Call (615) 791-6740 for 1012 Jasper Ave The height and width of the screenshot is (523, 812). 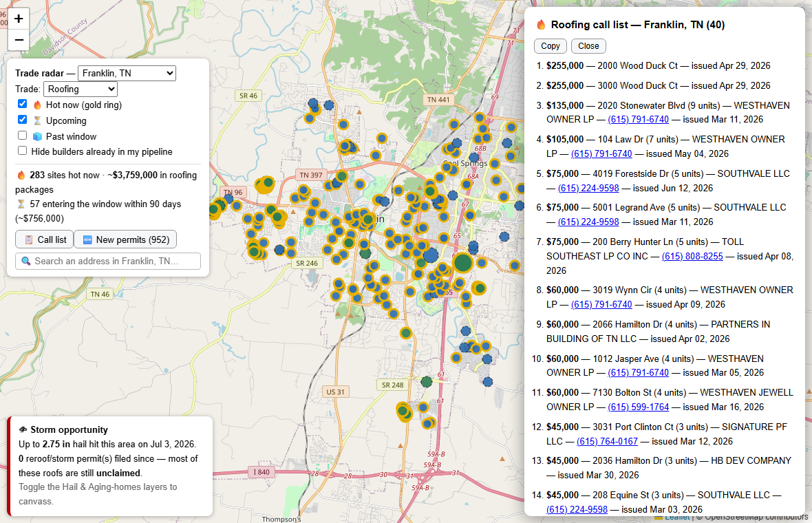tap(638, 372)
